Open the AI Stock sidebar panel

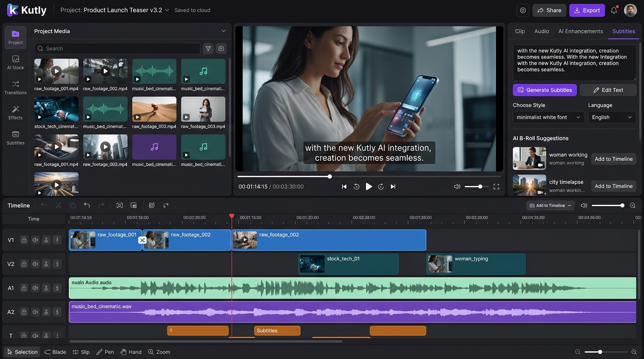[x=15, y=63]
